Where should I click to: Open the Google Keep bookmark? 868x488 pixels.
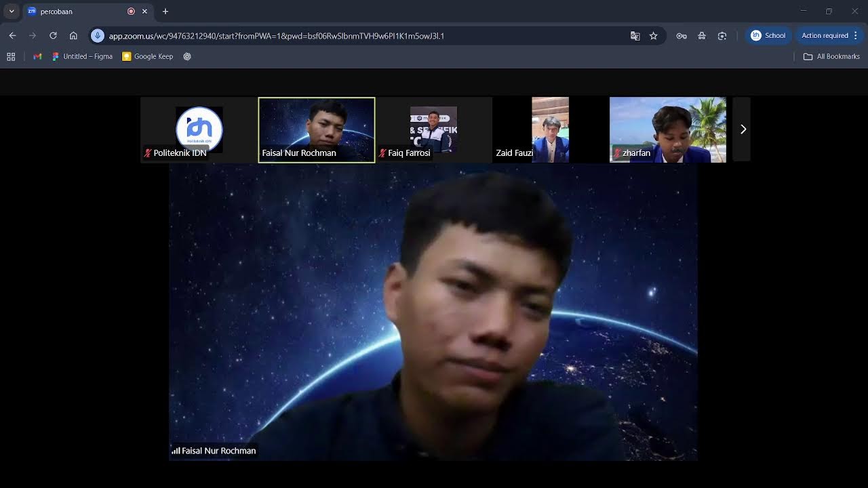click(148, 57)
